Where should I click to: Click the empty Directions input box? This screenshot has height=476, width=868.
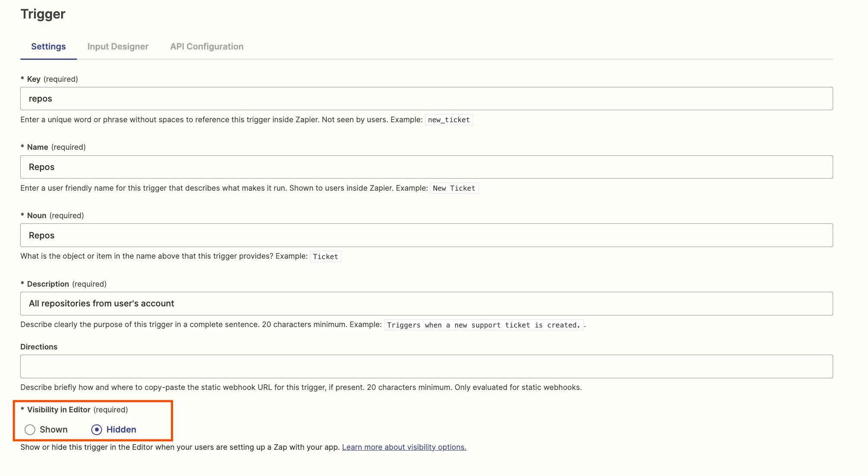point(426,367)
